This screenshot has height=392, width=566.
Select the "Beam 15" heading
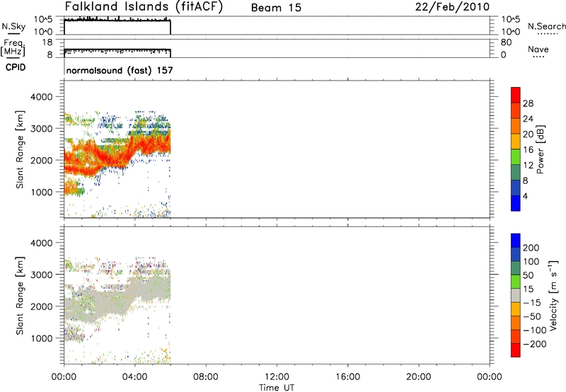coord(276,8)
